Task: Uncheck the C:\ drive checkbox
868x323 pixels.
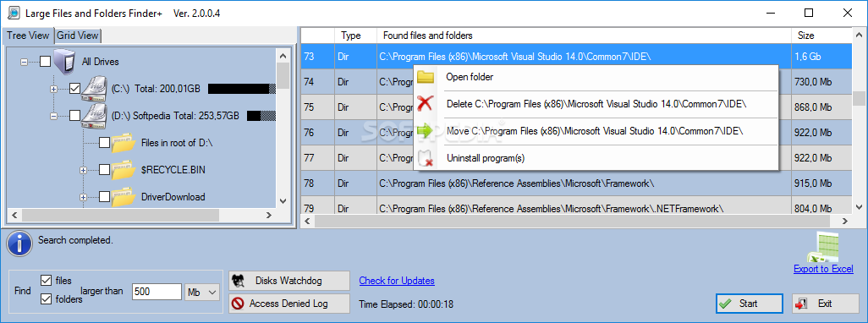Action: 74,89
